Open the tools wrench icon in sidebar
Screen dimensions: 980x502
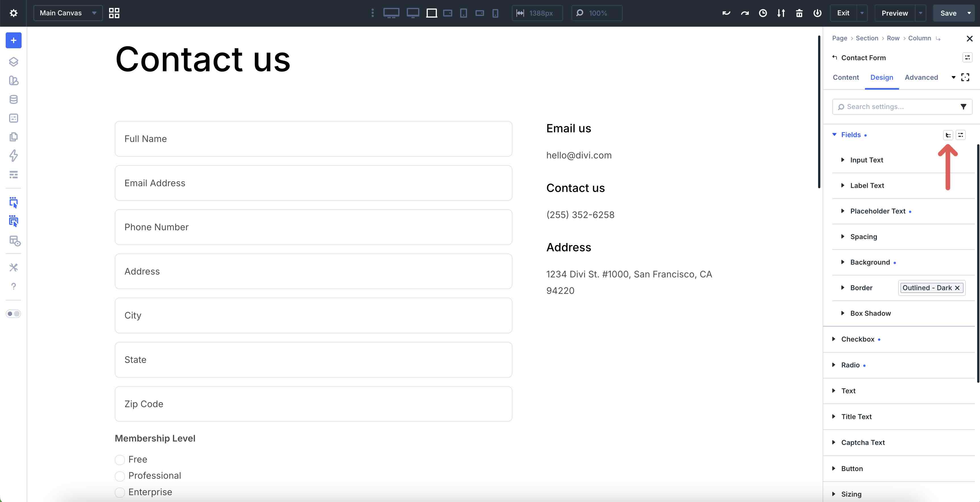click(14, 267)
